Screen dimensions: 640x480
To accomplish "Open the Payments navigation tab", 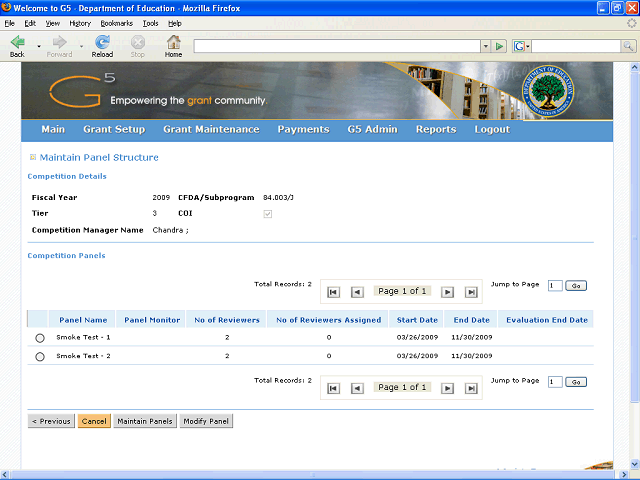I will 303,129.
